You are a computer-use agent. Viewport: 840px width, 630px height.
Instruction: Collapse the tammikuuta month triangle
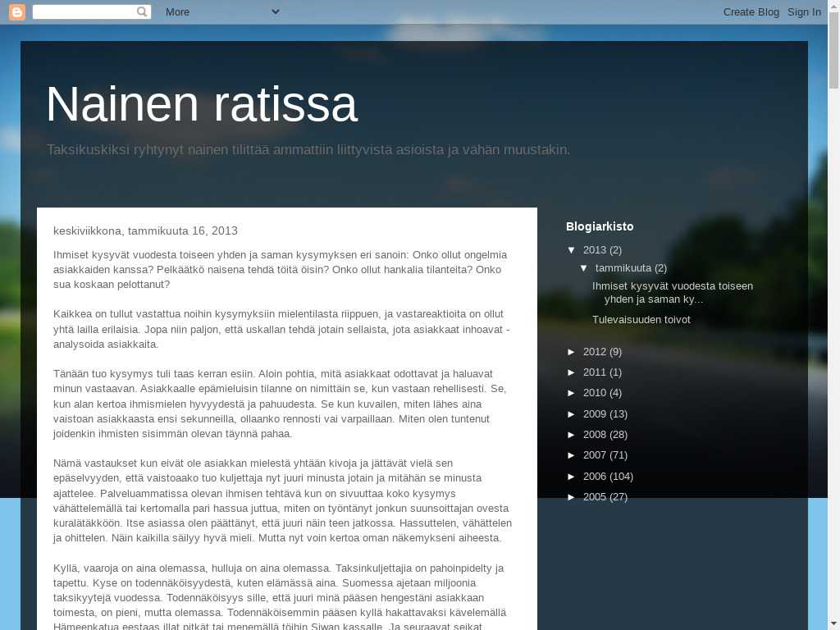pyautogui.click(x=584, y=267)
